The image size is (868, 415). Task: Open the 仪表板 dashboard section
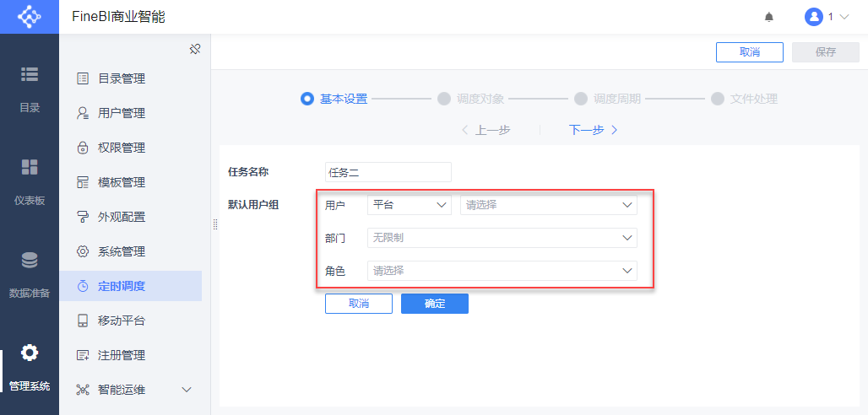point(30,181)
